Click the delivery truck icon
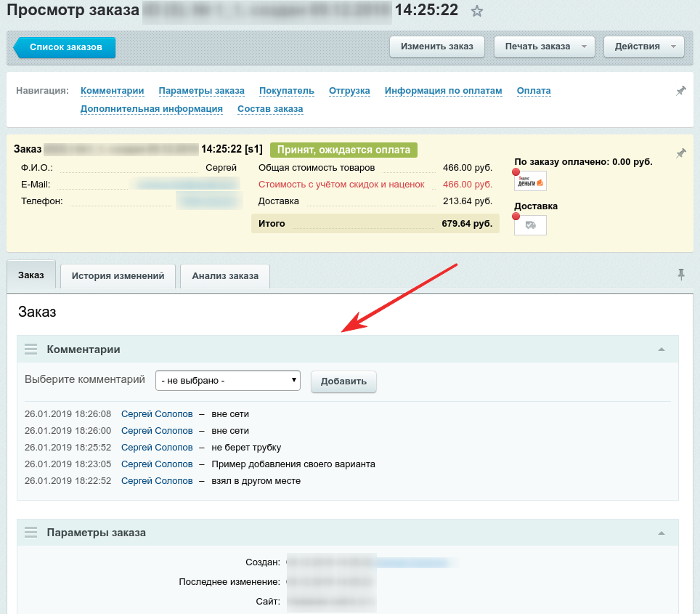The width and height of the screenshot is (700, 614). (x=530, y=225)
